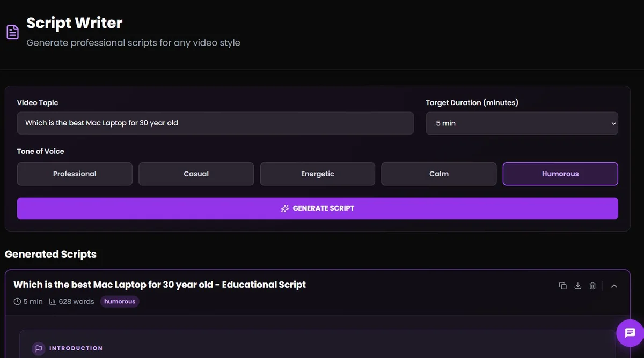Collapse the generated script card
Viewport: 644px width, 358px height.
click(614, 286)
